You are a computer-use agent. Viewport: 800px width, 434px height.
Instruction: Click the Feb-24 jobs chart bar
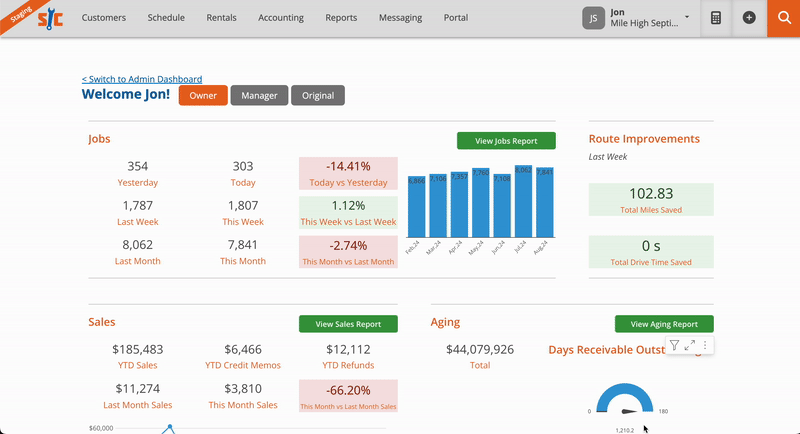click(x=416, y=207)
